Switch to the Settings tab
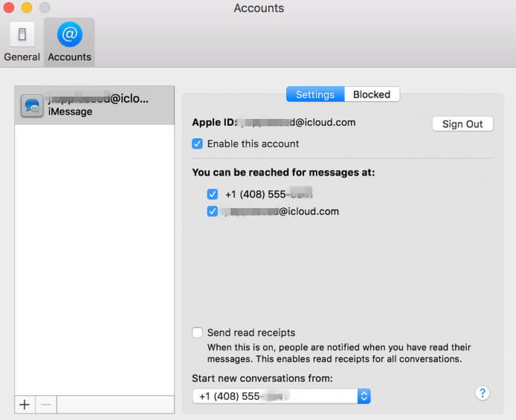516x420 pixels. (315, 94)
